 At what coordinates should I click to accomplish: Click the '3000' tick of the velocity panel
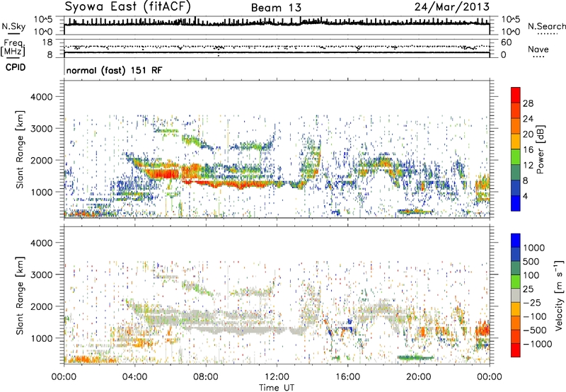[42, 275]
